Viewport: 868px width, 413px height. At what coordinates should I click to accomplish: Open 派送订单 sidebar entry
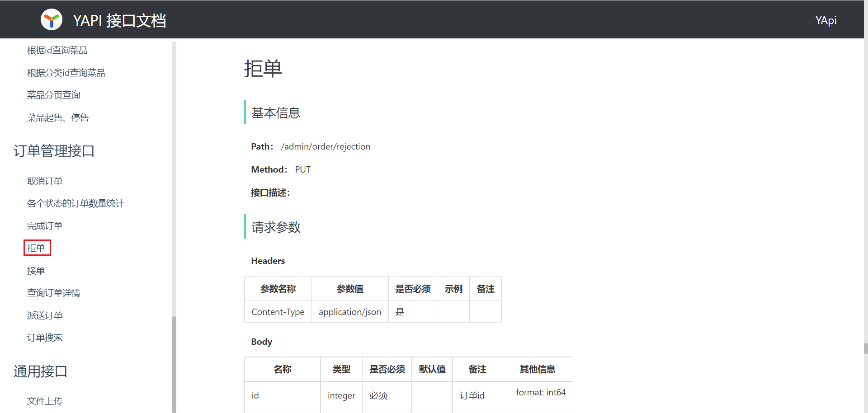(45, 315)
